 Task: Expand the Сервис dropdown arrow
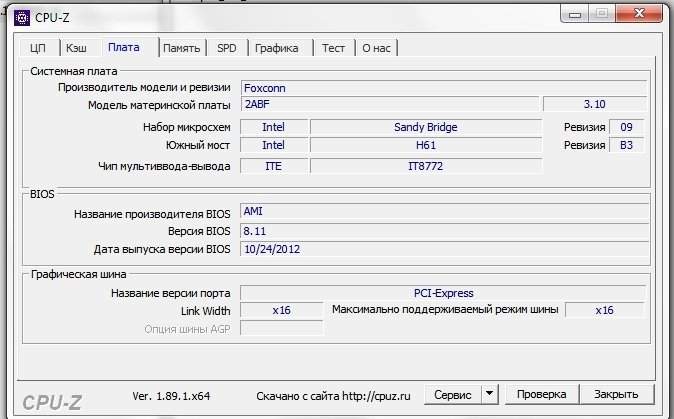tap(490, 394)
